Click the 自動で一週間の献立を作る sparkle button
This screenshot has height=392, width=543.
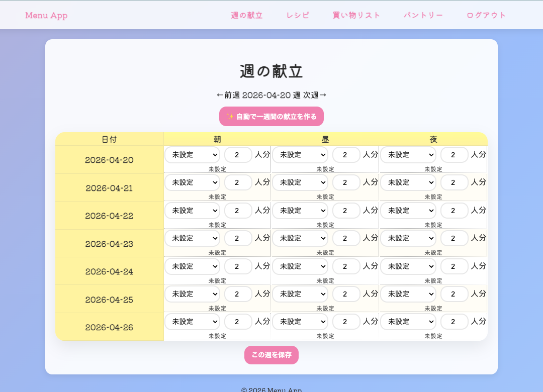271,117
